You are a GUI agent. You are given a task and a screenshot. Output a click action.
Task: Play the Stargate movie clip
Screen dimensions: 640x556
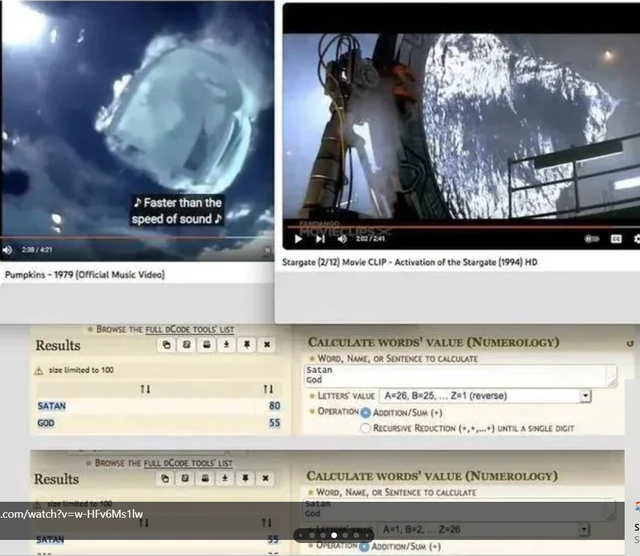[x=298, y=239]
